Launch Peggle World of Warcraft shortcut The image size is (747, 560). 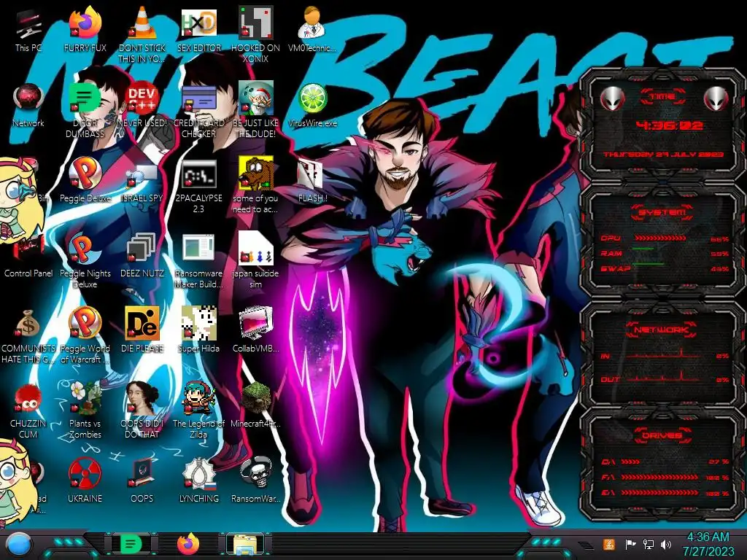coord(85,335)
